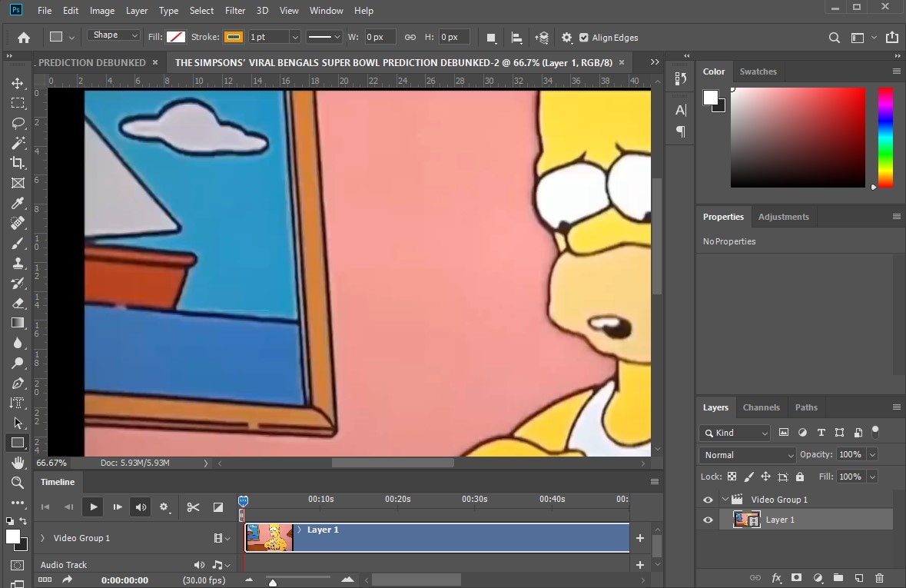Expand Video Group 1 track in Timeline
This screenshot has width=906, height=588.
42,538
